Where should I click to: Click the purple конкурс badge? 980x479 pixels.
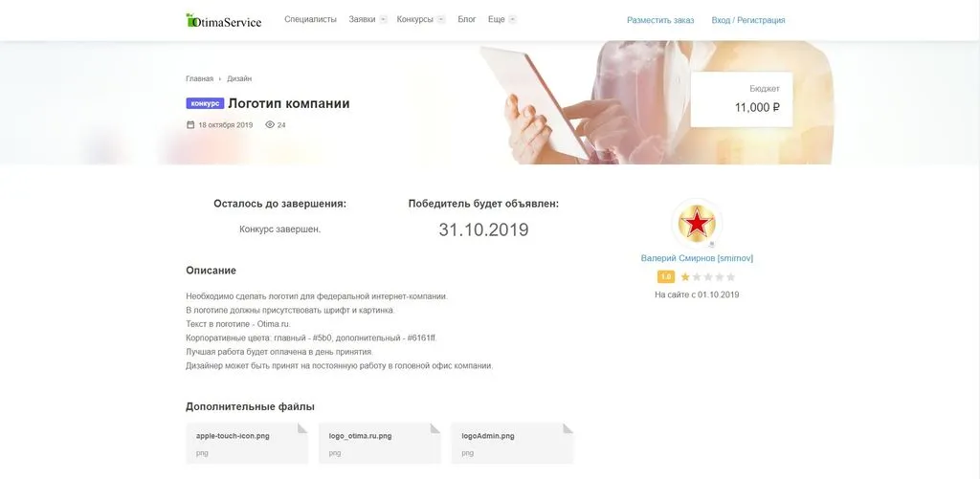(x=205, y=103)
